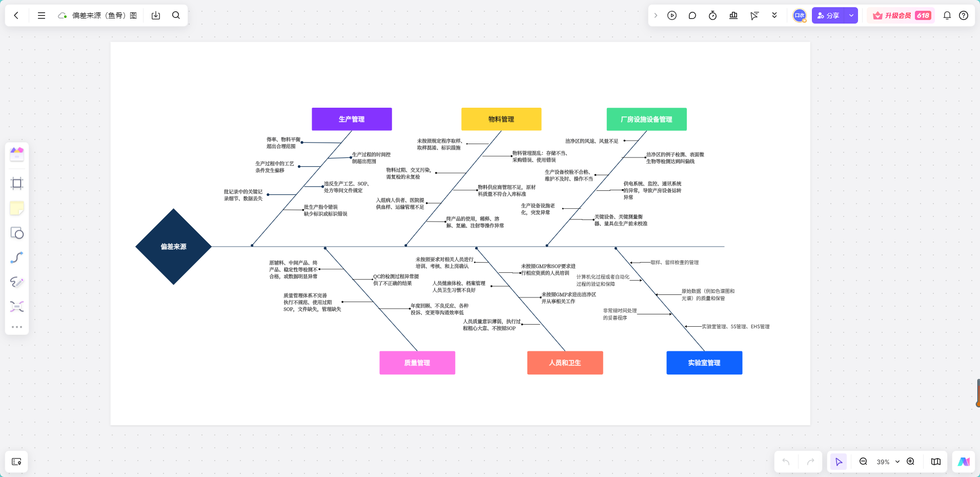This screenshot has width=980, height=477.
Task: Open the mind map tool
Action: point(17,307)
